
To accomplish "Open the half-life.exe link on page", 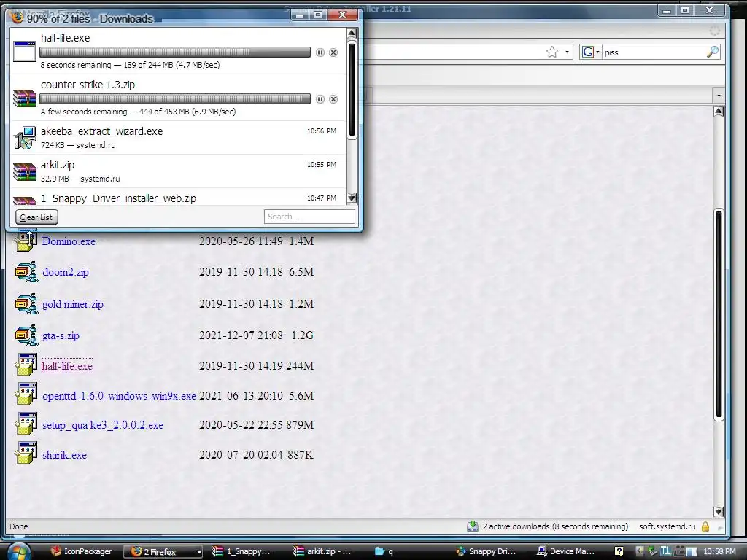I will (67, 366).
